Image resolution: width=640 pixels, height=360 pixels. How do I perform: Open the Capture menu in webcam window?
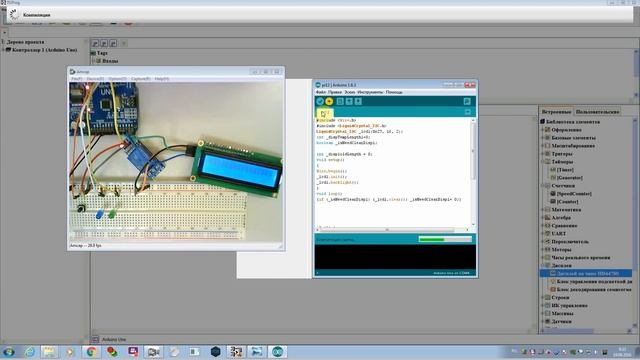click(140, 79)
